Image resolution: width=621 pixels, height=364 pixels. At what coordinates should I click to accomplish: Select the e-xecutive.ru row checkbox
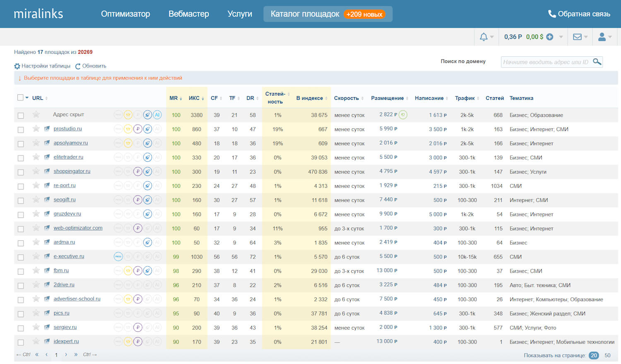coord(21,257)
